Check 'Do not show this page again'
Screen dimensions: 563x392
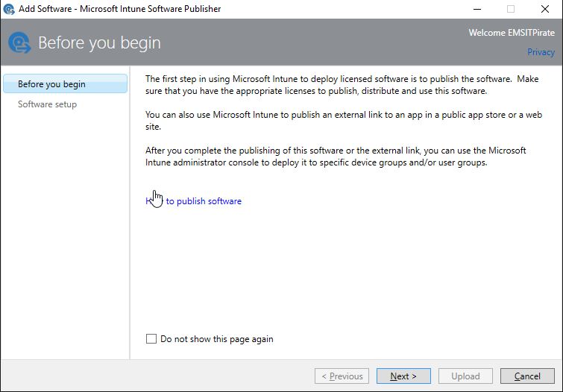(151, 338)
